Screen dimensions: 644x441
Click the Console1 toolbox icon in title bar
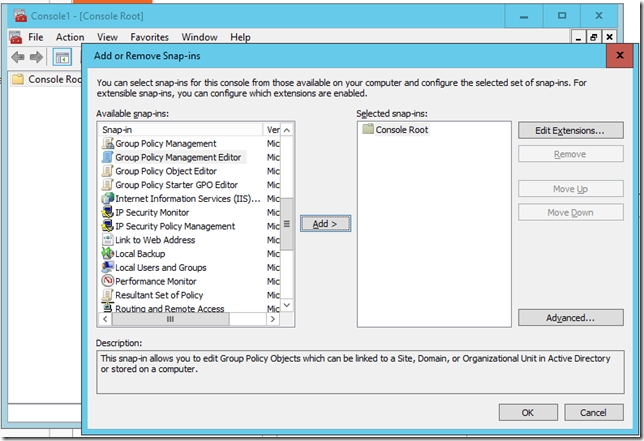click(21, 16)
